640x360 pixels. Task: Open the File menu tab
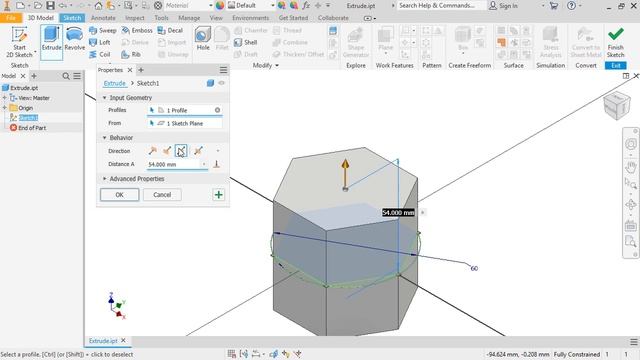11,18
